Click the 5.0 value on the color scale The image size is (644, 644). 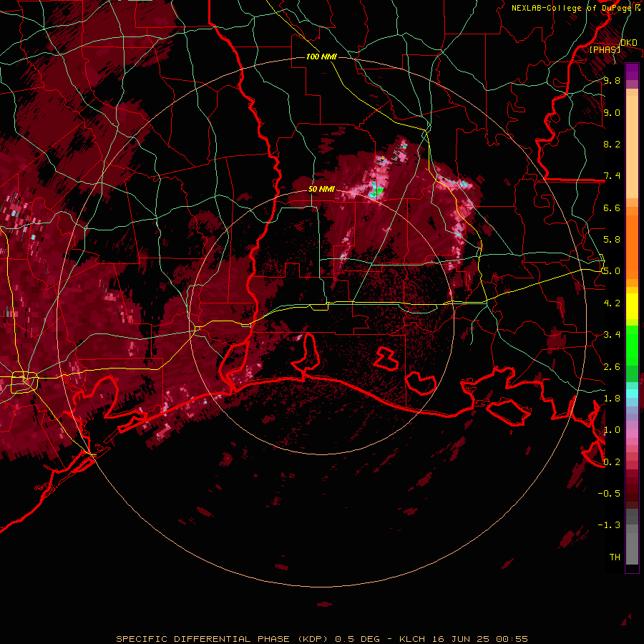[x=612, y=271]
